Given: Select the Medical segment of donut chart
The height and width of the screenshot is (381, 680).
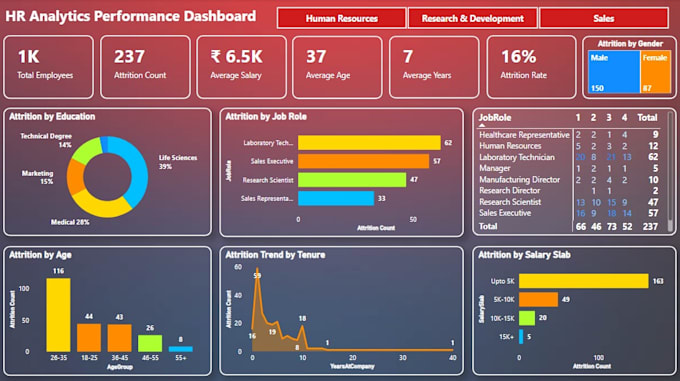Looking at the screenshot, I should [101, 206].
